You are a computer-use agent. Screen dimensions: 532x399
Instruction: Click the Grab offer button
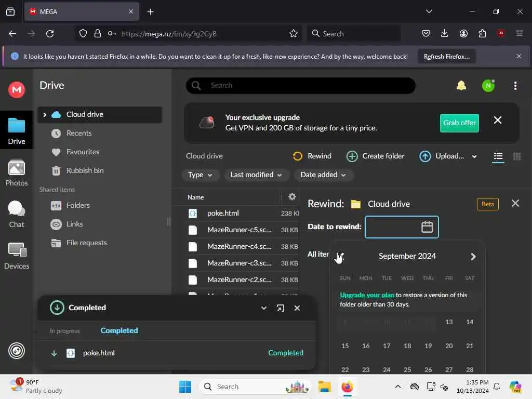459,123
